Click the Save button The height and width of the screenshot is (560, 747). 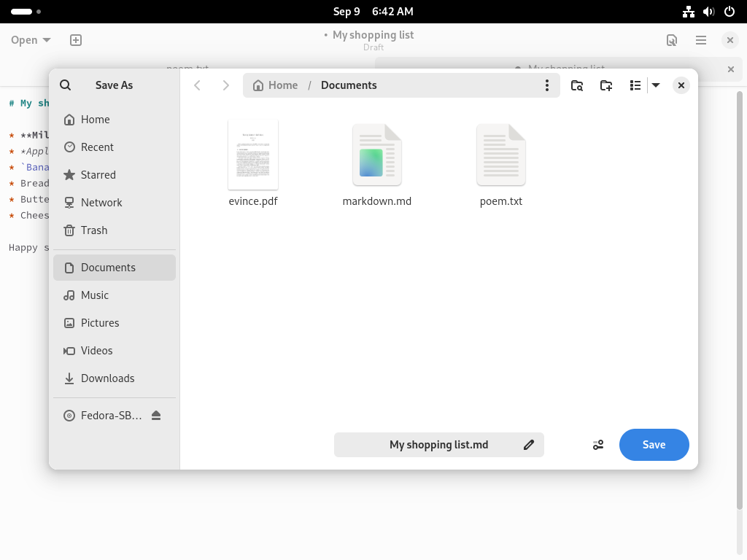point(654,445)
